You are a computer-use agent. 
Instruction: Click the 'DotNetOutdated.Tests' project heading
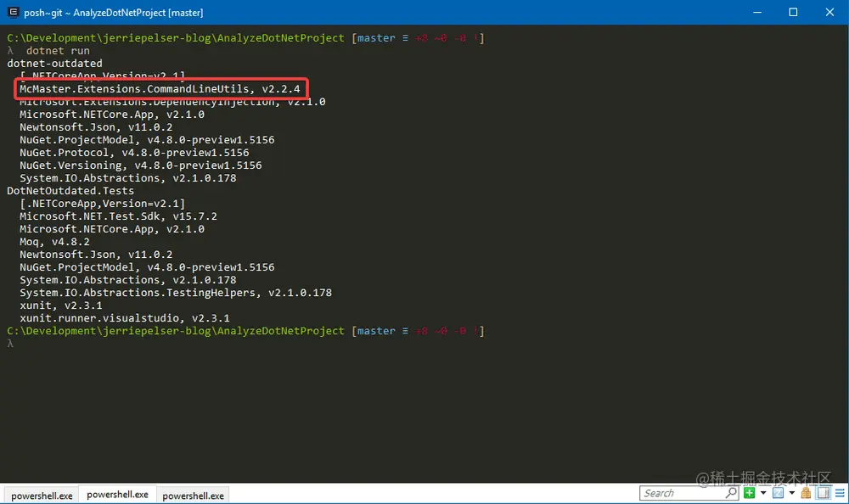pos(70,191)
